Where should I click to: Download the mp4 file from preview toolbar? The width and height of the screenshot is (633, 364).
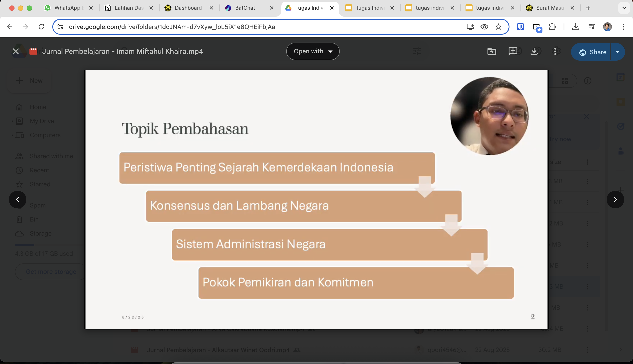(534, 51)
